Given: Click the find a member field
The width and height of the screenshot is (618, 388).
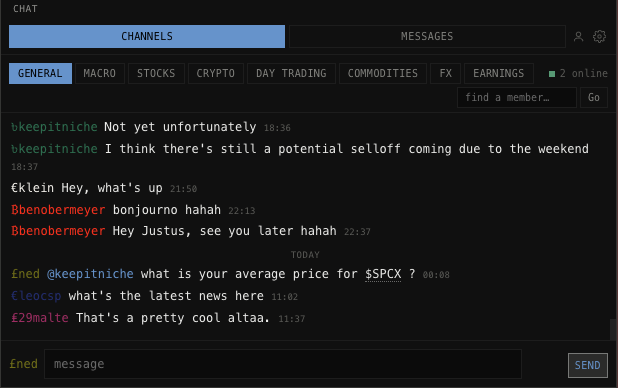Looking at the screenshot, I should 517,97.
